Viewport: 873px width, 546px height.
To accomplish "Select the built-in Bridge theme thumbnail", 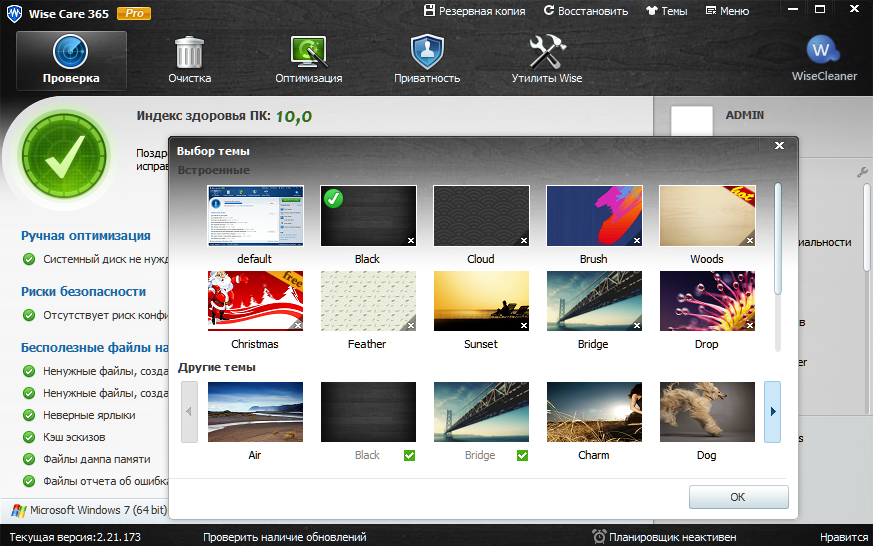I will [x=594, y=301].
